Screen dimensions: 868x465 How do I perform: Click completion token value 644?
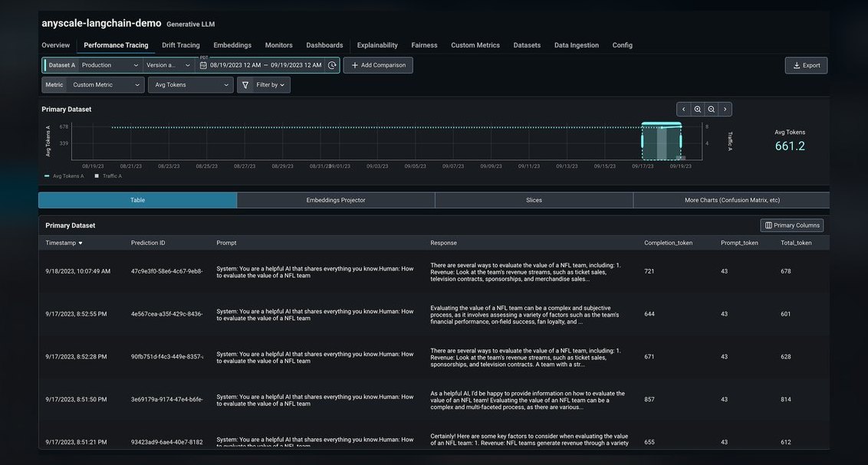[649, 314]
